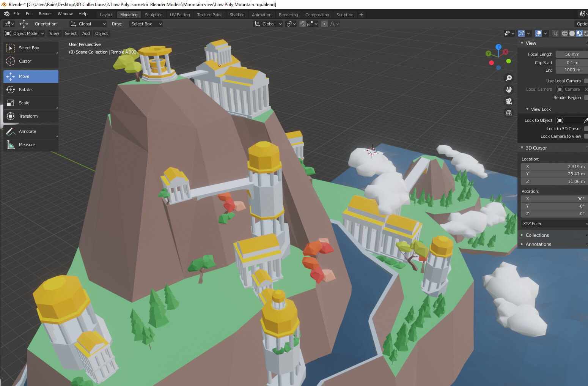The image size is (588, 386).
Task: Enable rendered viewport shading mode
Action: (x=586, y=33)
